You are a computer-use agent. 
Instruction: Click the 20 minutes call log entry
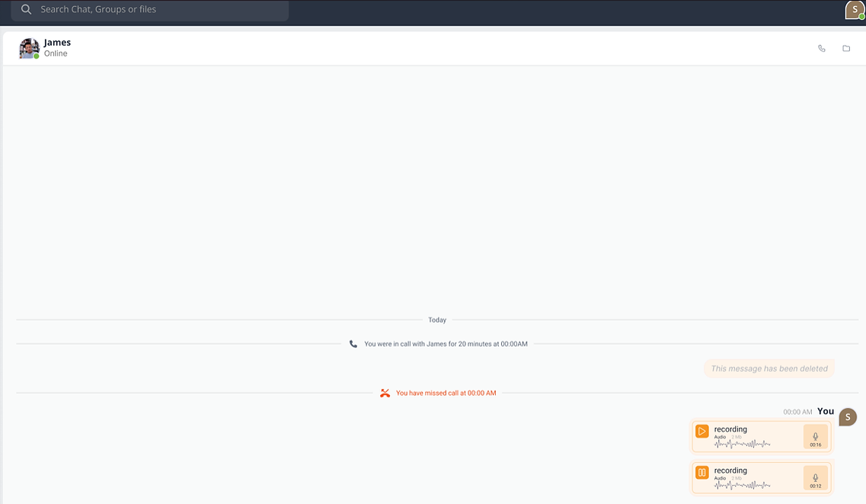click(x=446, y=344)
